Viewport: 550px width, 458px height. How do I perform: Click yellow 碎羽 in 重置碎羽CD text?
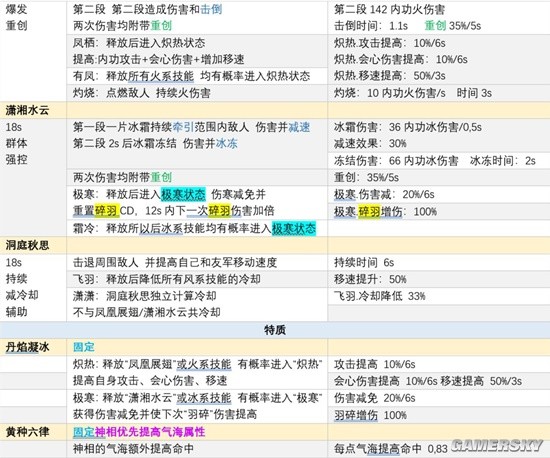click(x=107, y=211)
